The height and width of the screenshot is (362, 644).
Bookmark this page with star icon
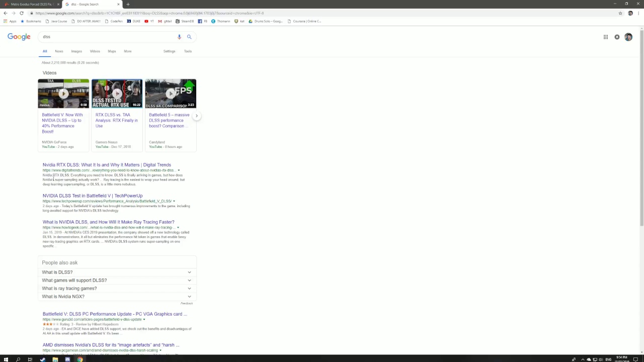pyautogui.click(x=620, y=13)
